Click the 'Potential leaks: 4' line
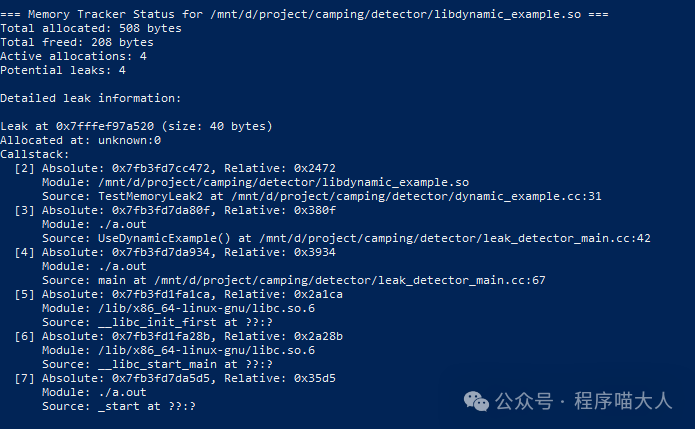The height and width of the screenshot is (429, 695). click(63, 71)
